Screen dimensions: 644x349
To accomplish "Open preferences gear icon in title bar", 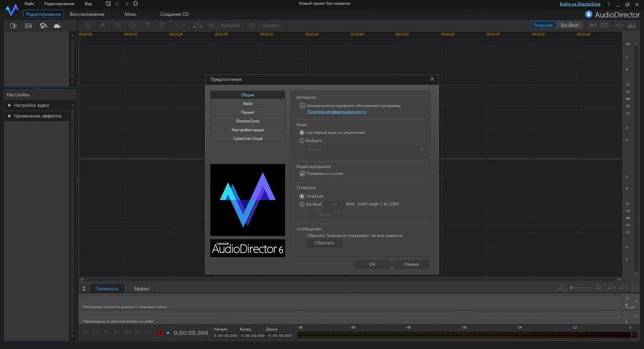I will (x=136, y=3).
